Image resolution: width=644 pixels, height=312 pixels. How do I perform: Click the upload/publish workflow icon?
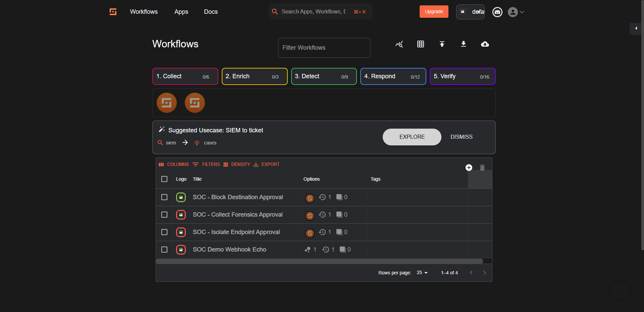pos(442,44)
